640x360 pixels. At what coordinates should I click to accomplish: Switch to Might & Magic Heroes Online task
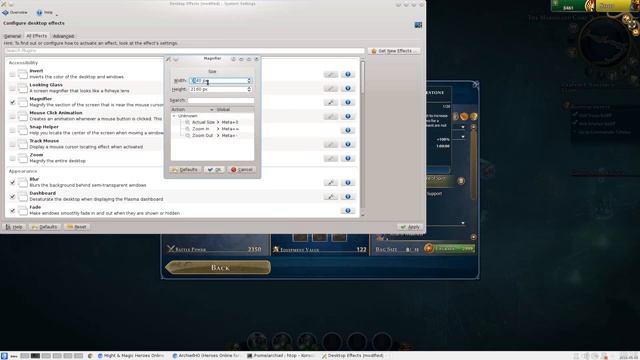[131, 356]
